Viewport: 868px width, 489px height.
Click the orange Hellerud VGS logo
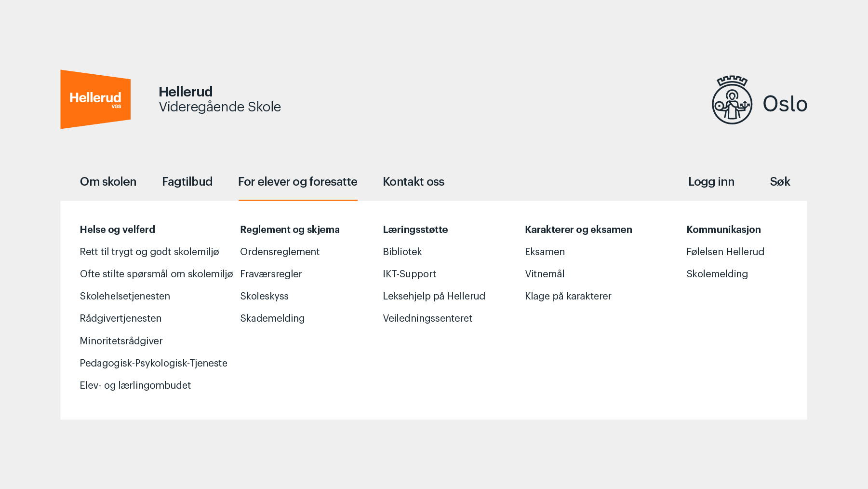(x=95, y=99)
